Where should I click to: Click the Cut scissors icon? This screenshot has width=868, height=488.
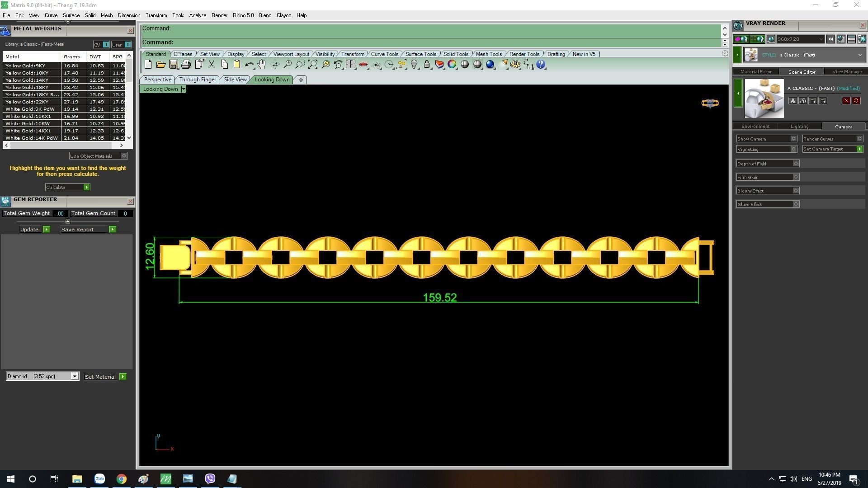[x=212, y=65]
